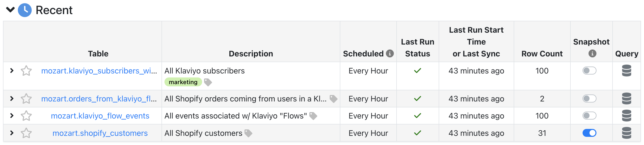Expand the mozart.orders_from_klaviyo row
Viewport: 644px width, 145px height.
click(12, 98)
